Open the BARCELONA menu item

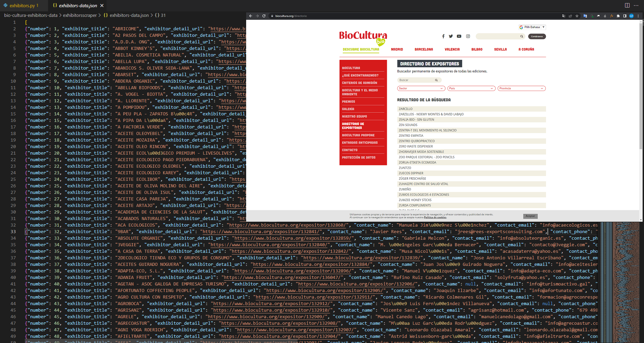coord(424,50)
